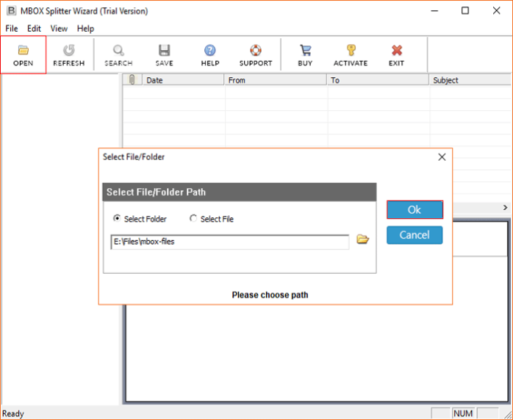This screenshot has height=420, width=513.
Task: Open the File menu
Action: (x=12, y=29)
